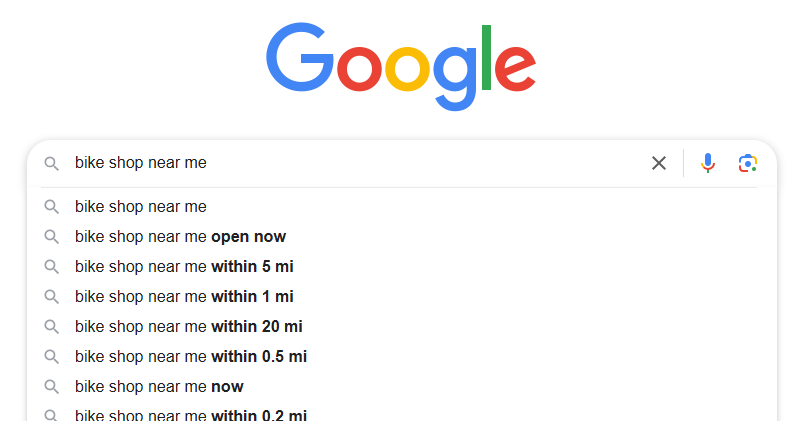Screen dimensions: 807x421
Task: Select suggestion 'bike shop near me within 0.2 mi'
Action: pyautogui.click(x=190, y=415)
